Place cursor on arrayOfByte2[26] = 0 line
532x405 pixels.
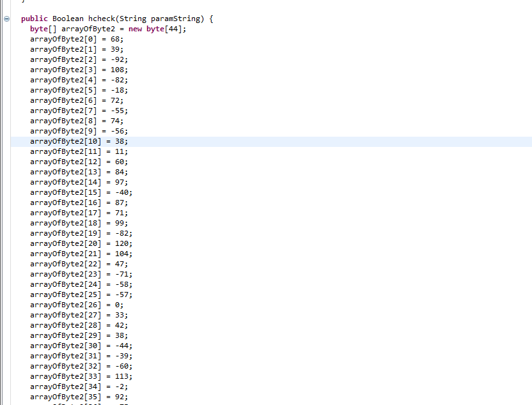[76, 305]
